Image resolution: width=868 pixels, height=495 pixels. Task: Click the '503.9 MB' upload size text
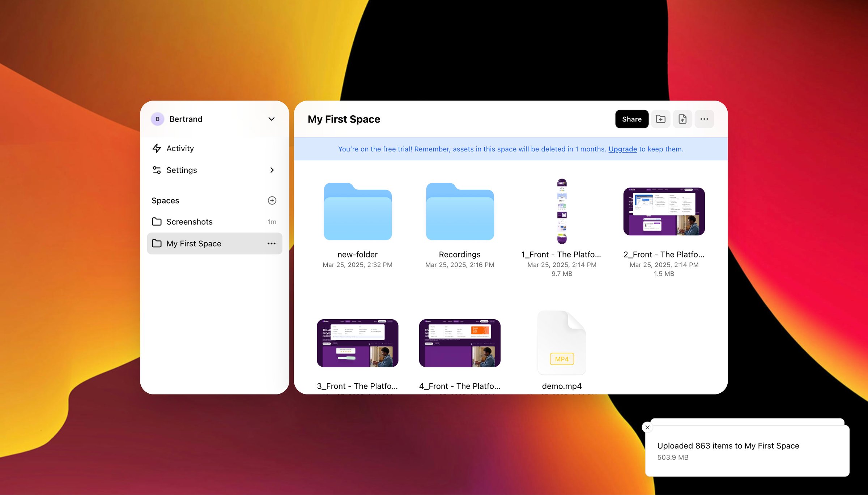click(673, 457)
